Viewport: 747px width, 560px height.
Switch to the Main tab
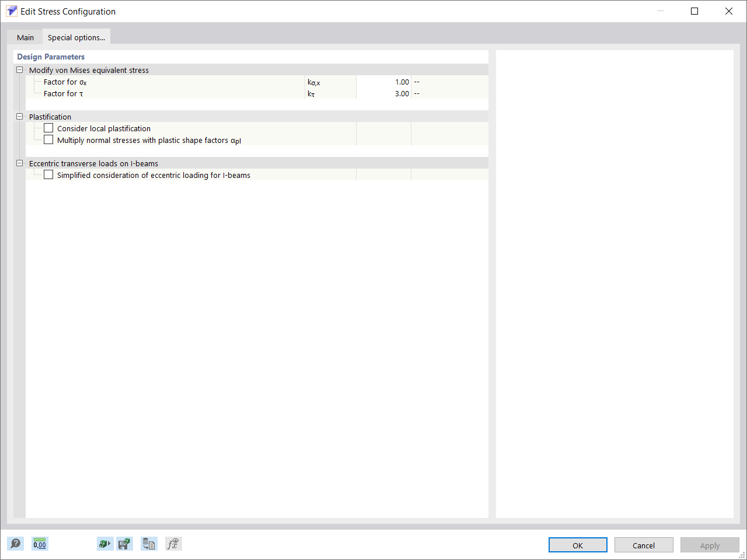tap(25, 37)
